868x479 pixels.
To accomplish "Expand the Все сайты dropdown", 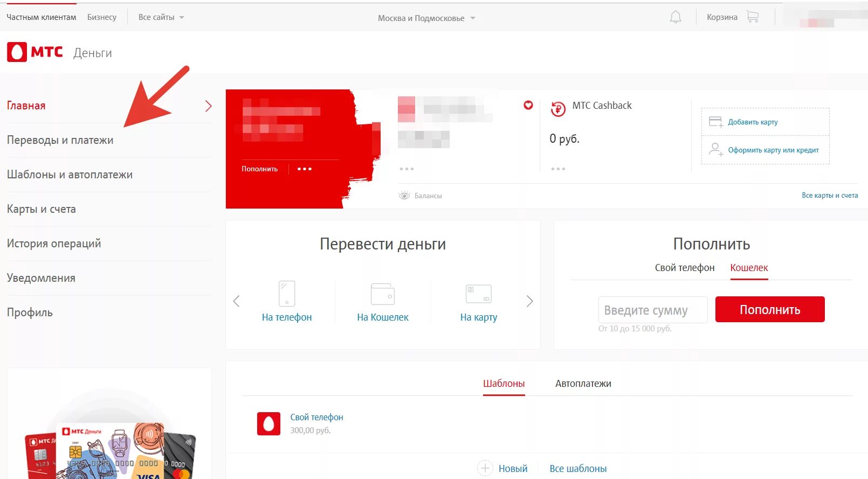I will coord(161,17).
